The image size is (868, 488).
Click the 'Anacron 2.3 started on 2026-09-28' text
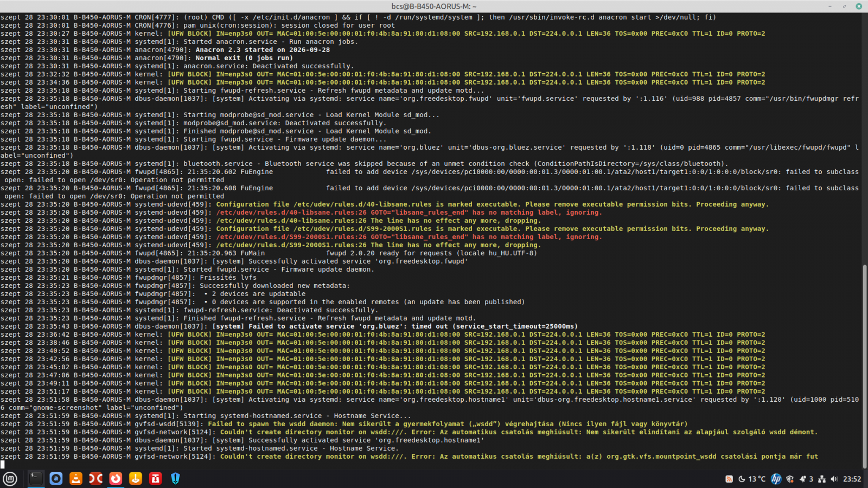click(263, 50)
